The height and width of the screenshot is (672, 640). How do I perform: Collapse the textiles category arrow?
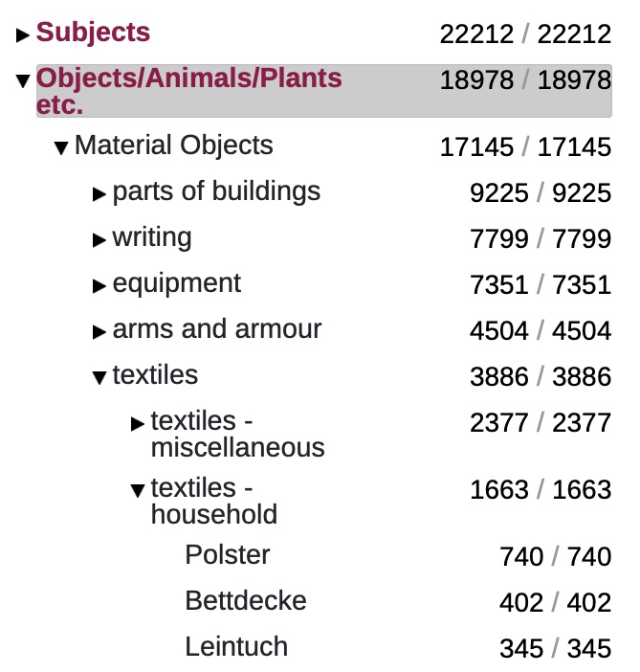(99, 377)
